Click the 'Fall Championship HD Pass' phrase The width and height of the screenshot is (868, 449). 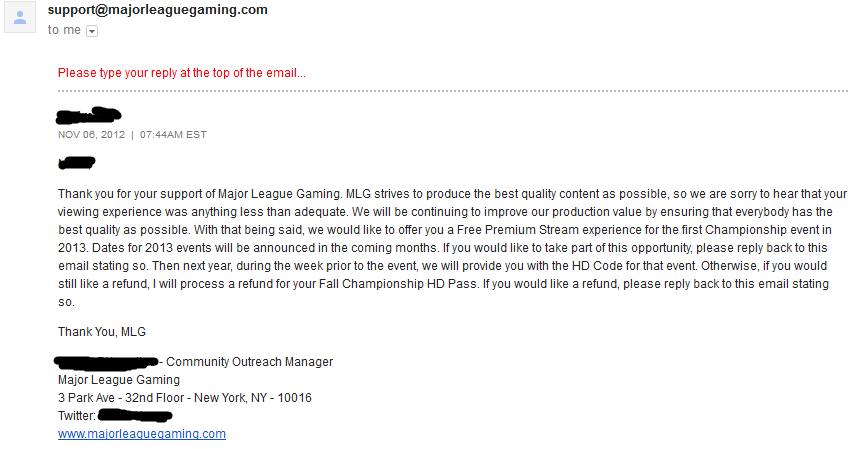[x=398, y=284]
